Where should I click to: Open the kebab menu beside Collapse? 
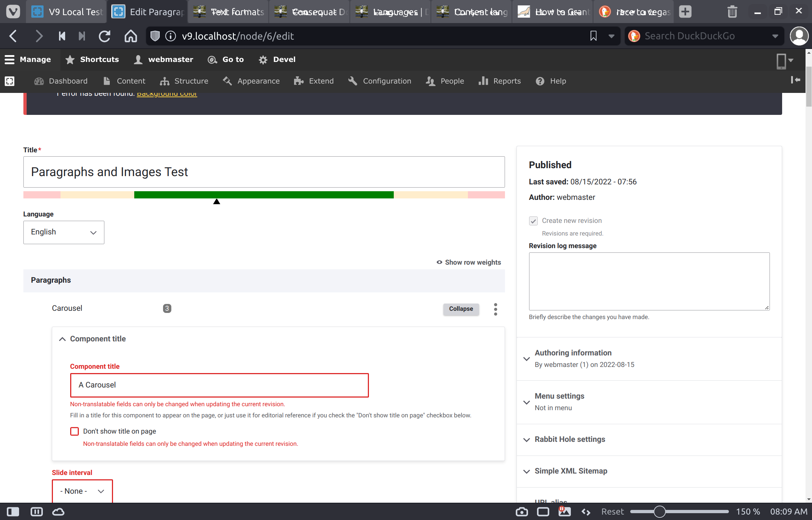495,309
